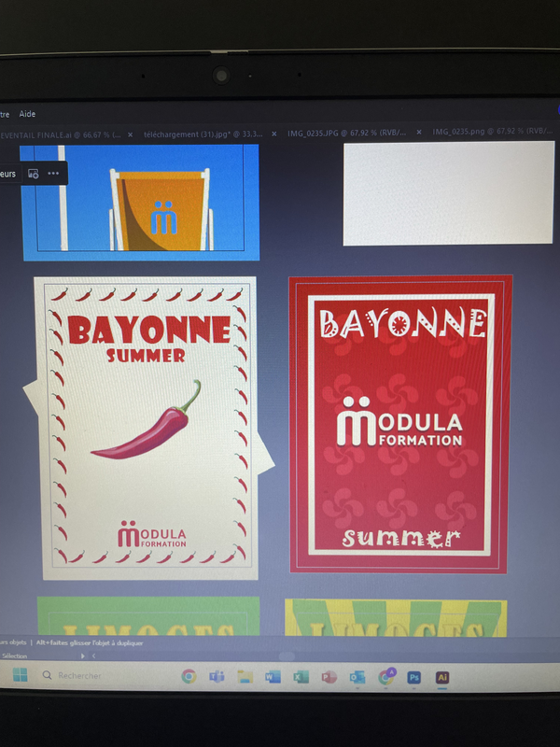Open Photoshop from the taskbar
The height and width of the screenshot is (747, 560).
click(x=414, y=677)
